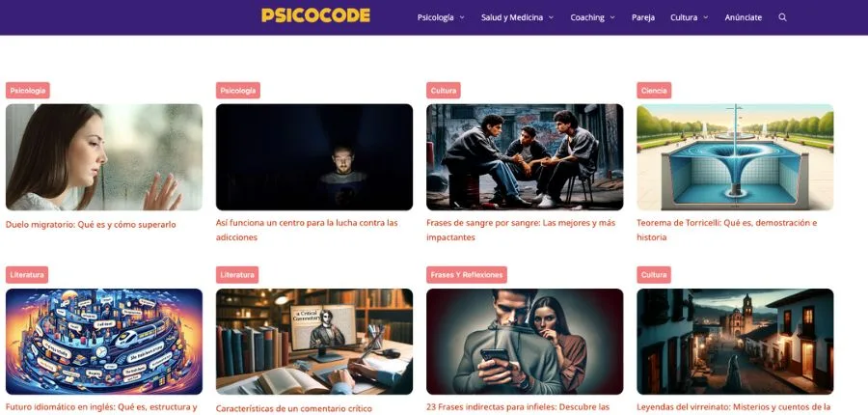This screenshot has height=415, width=868.
Task: Click the three men talking thumbnail
Action: coord(525,157)
